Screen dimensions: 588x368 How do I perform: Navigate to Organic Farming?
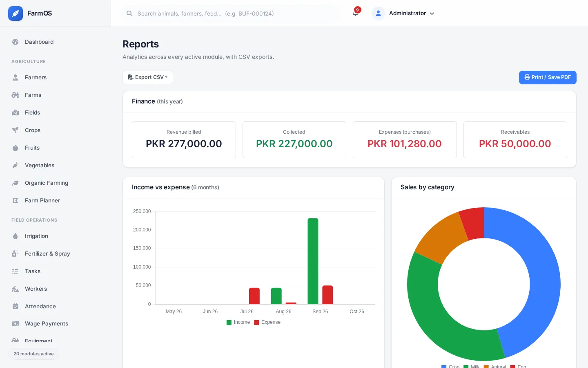point(56,183)
